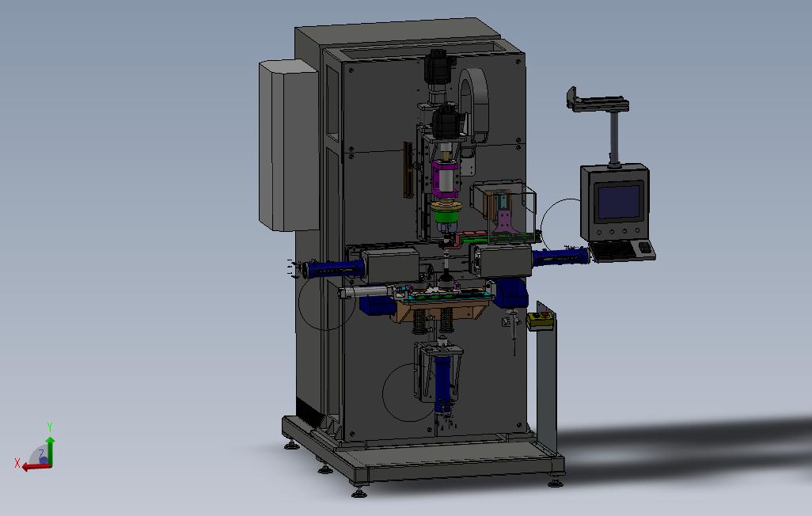Click the green Y axis of the orientation triad
Screen dimensions: 812x516
[50, 451]
